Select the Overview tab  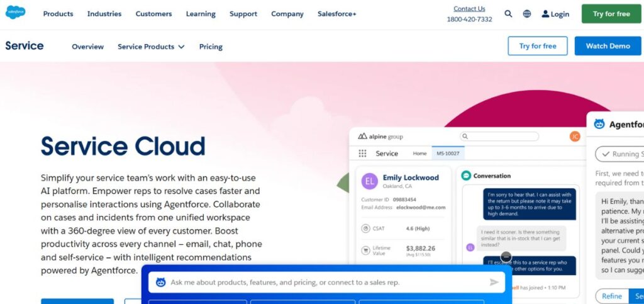[87, 47]
